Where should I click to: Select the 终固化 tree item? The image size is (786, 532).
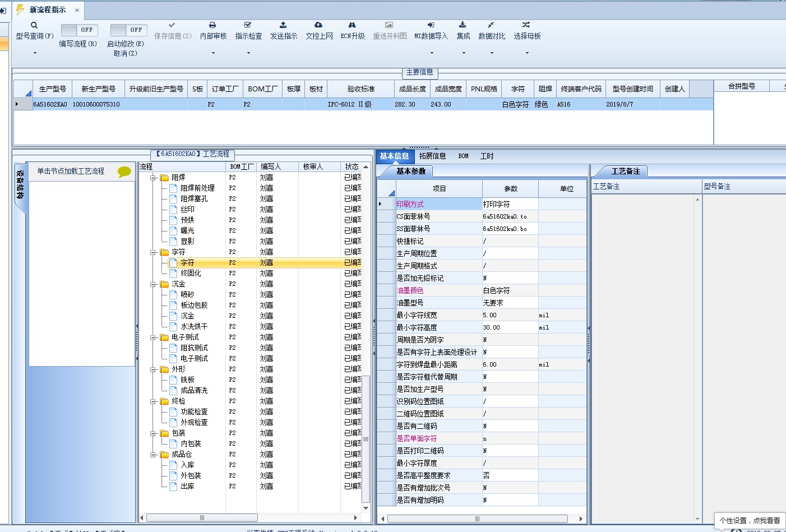(191, 274)
